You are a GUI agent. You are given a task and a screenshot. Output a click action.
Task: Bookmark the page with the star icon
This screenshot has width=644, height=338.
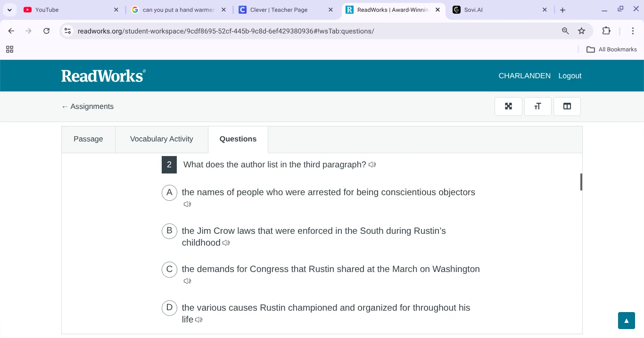pyautogui.click(x=582, y=31)
